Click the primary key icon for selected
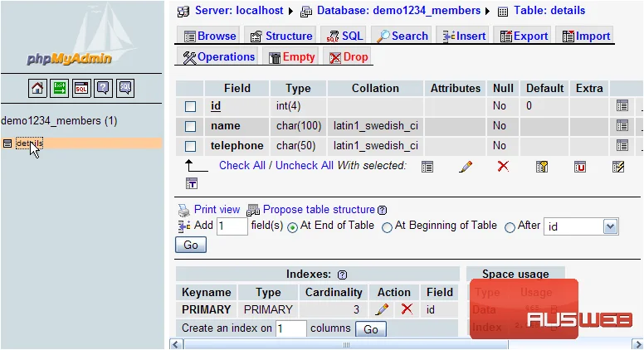Image resolution: width=644 pixels, height=350 pixels. (x=542, y=167)
